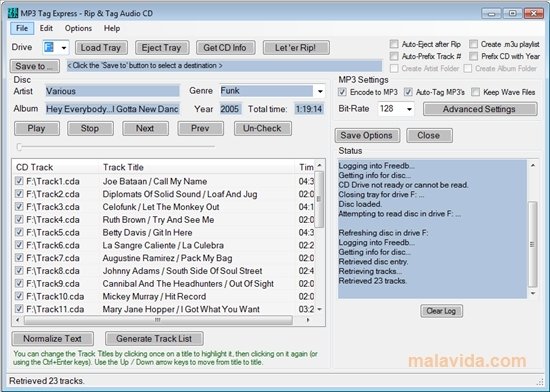550x392 pixels.
Task: Toggle the Auto-Tag MP3's checkbox
Action: [408, 92]
